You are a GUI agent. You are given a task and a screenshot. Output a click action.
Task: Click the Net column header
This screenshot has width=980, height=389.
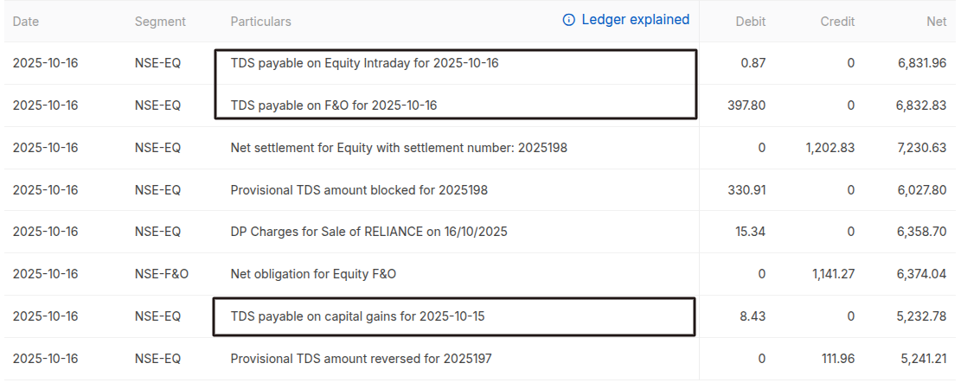click(936, 22)
